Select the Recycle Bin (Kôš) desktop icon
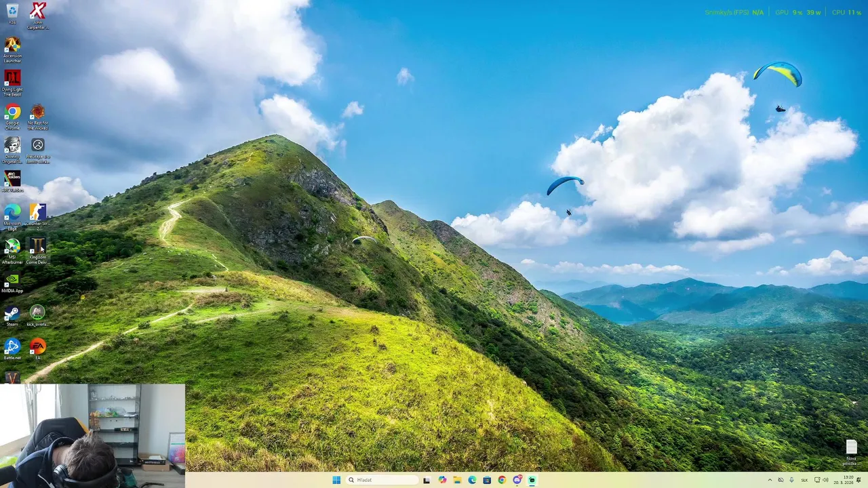The width and height of the screenshot is (868, 488). (x=12, y=14)
